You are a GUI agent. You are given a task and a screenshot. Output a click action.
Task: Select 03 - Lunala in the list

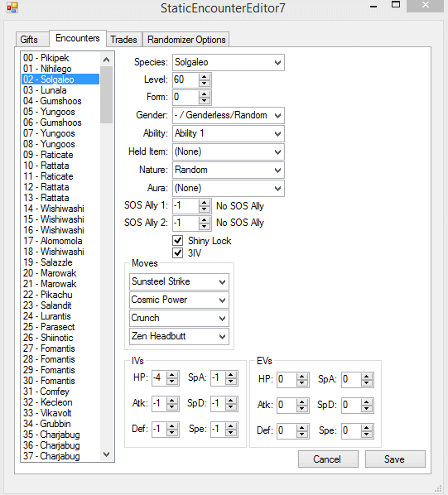tap(60, 90)
